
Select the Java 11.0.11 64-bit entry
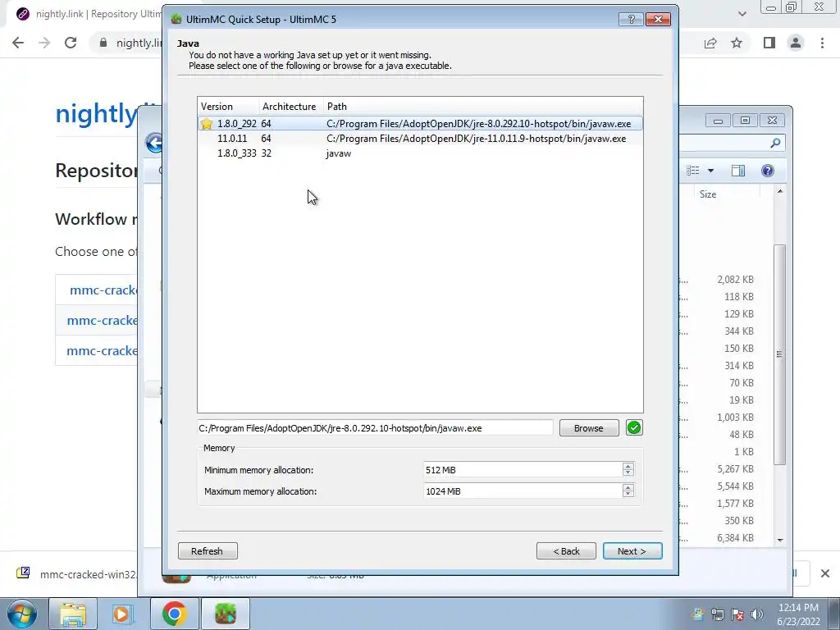pyautogui.click(x=421, y=139)
